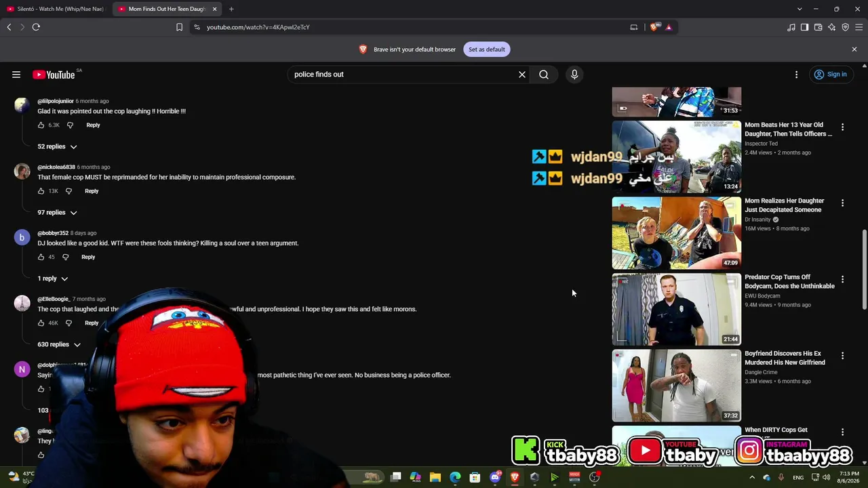Open the Brave media control music icon
Image resolution: width=868 pixels, height=488 pixels.
(x=791, y=27)
